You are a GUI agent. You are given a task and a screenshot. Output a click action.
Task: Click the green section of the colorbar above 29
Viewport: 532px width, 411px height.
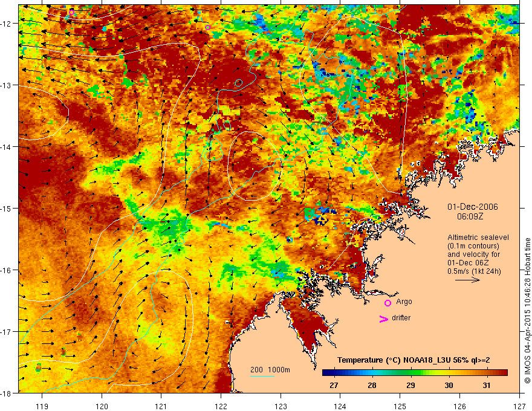coord(411,373)
